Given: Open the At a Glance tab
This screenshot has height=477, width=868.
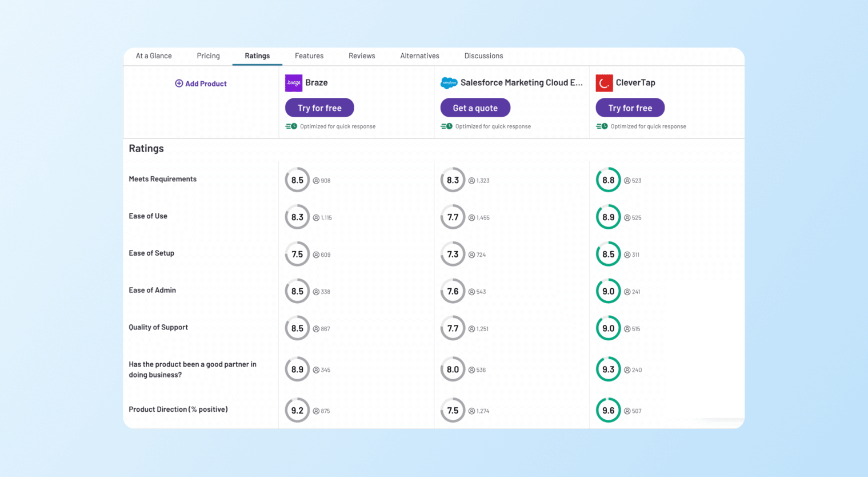Looking at the screenshot, I should coord(154,56).
